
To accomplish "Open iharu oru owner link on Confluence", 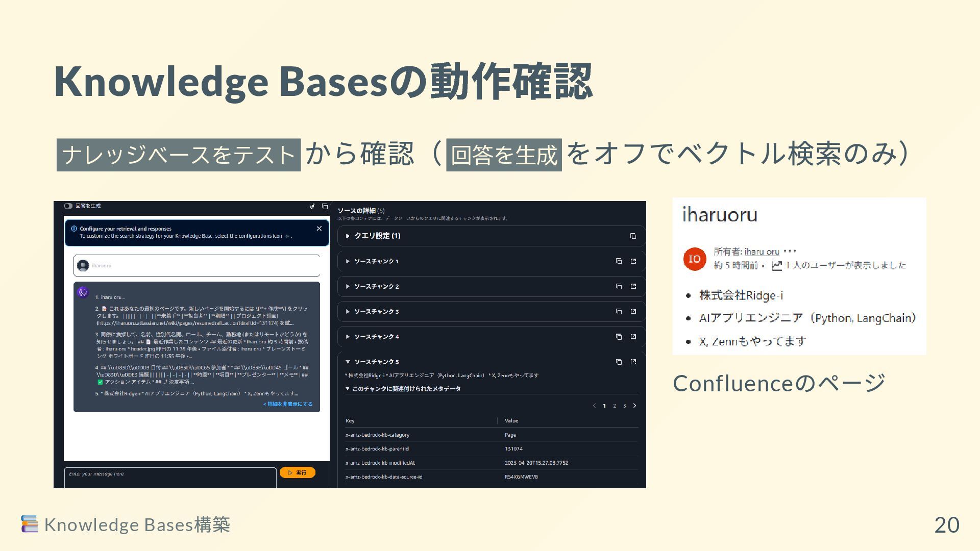I will coord(762,252).
